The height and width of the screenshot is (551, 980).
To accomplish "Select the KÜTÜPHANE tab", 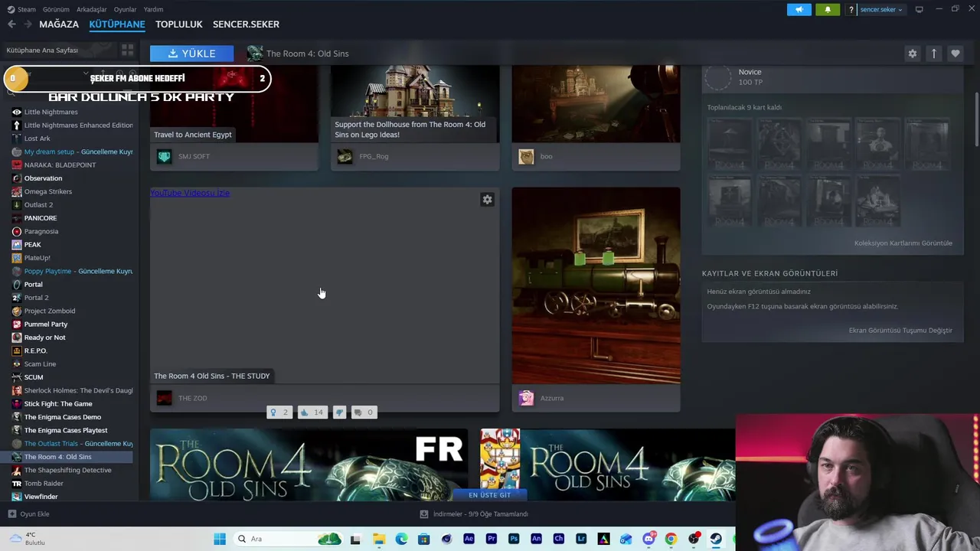I will (117, 24).
